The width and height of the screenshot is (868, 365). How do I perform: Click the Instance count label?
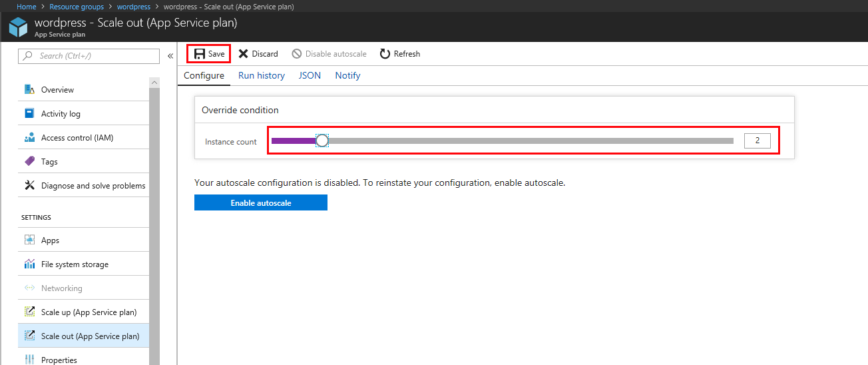[231, 142]
